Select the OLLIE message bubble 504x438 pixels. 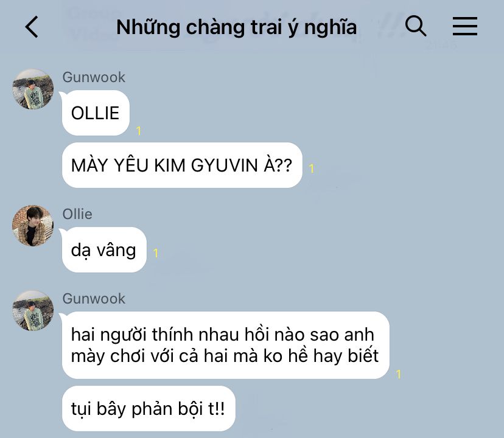(x=96, y=113)
